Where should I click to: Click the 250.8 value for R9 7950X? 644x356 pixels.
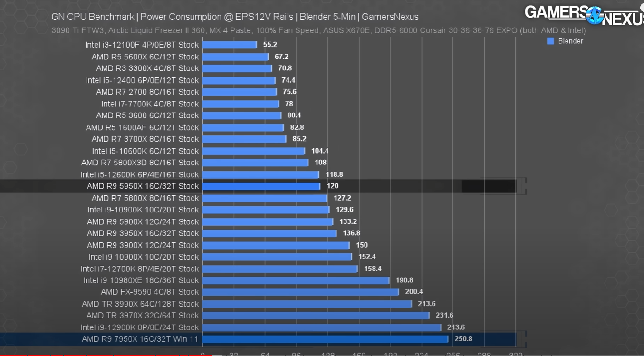point(463,339)
